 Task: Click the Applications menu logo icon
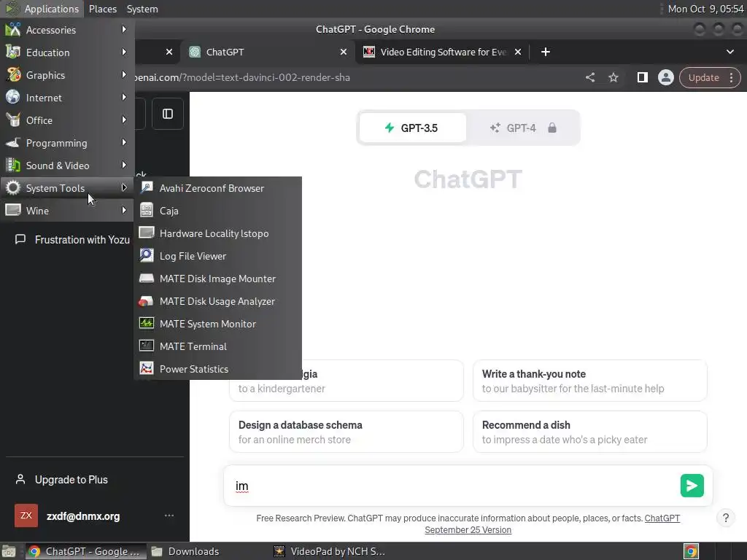12,9
